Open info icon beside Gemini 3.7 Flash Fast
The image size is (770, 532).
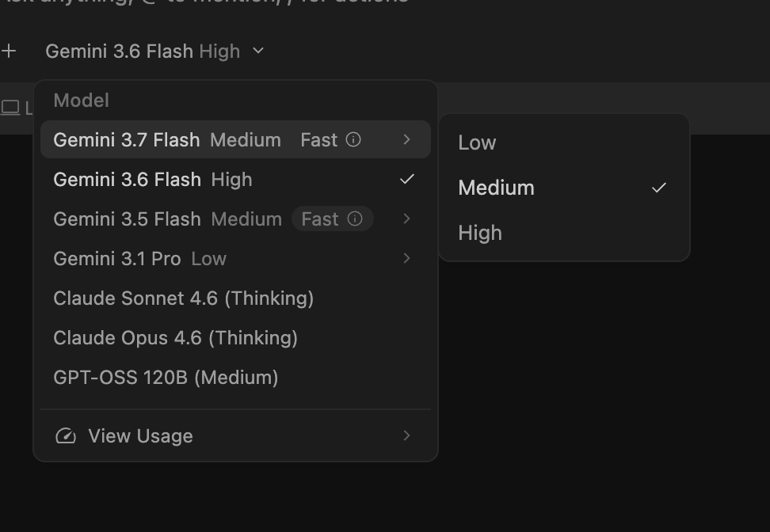353,140
